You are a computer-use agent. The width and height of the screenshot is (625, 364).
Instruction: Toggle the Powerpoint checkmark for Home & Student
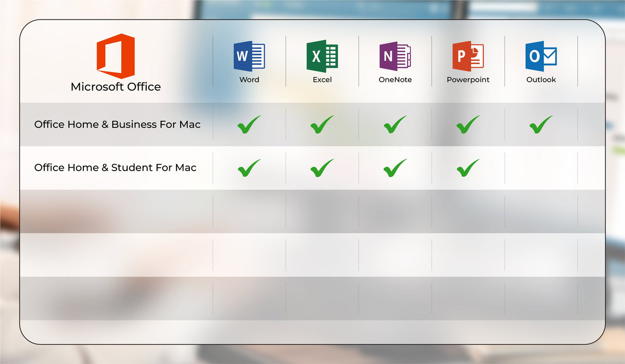(467, 168)
